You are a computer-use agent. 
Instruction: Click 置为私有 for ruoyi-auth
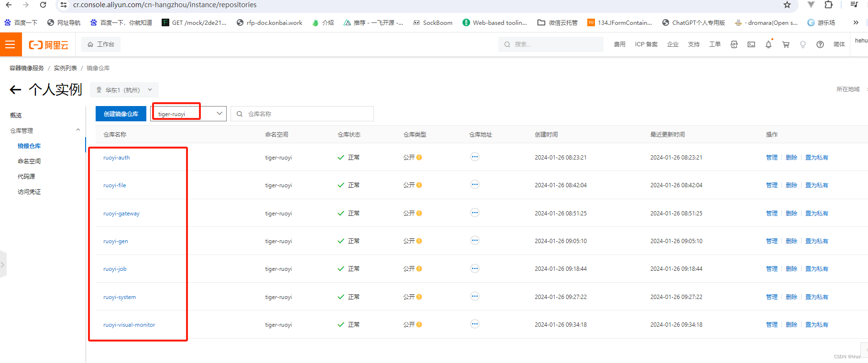tap(817, 158)
